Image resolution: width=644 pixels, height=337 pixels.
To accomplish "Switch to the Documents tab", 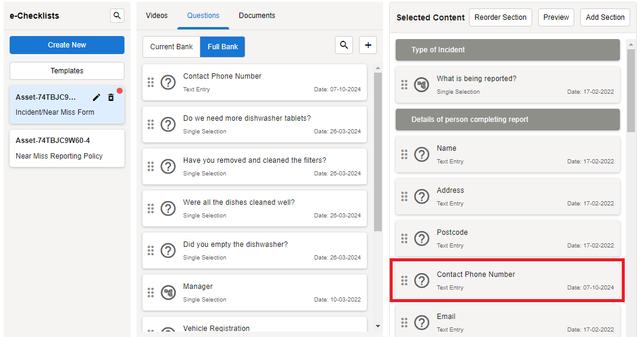I will pos(257,16).
